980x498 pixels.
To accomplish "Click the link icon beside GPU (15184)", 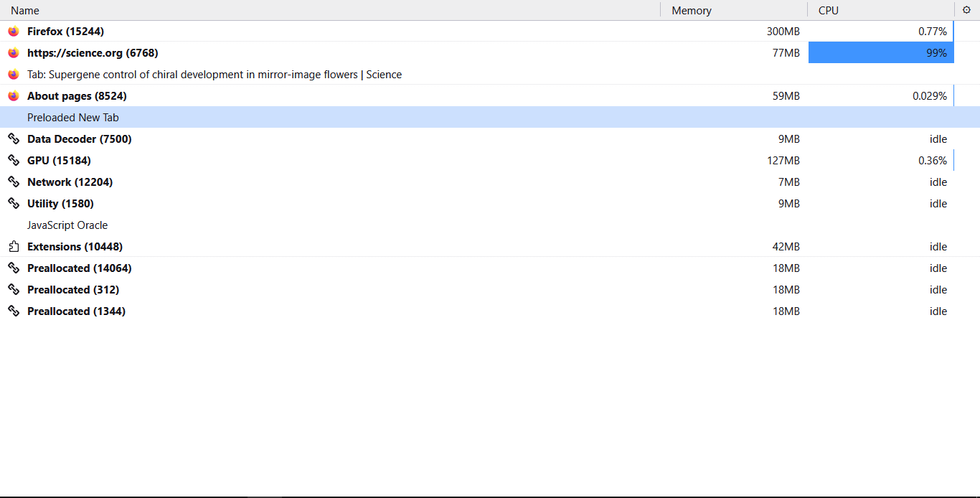I will 13,161.
